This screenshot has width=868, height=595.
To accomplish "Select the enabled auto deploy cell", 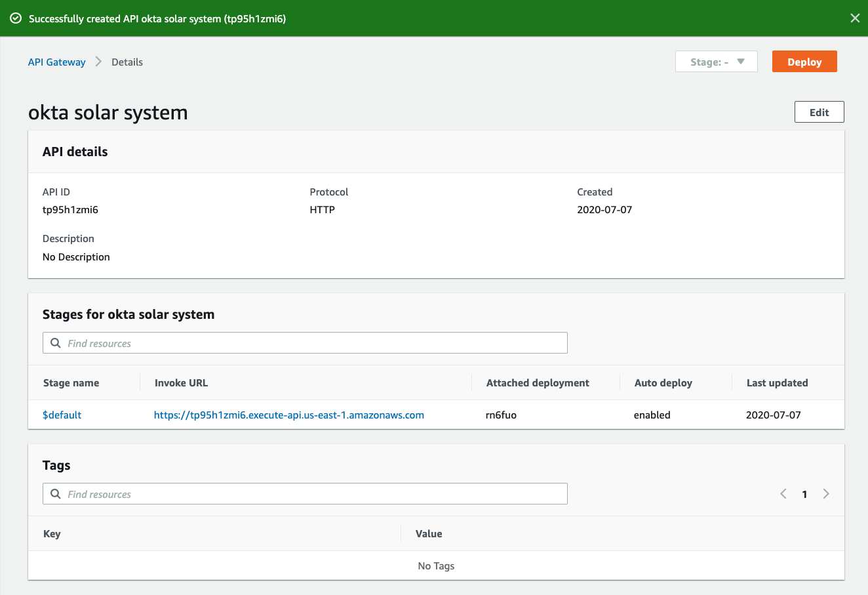I will point(652,415).
